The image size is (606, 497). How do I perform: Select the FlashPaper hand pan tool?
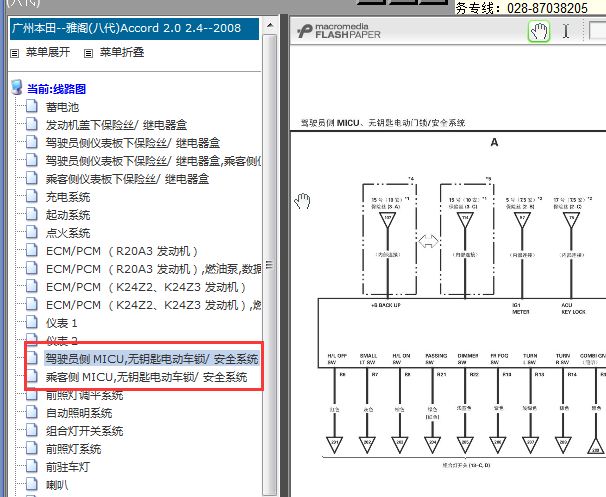(539, 31)
